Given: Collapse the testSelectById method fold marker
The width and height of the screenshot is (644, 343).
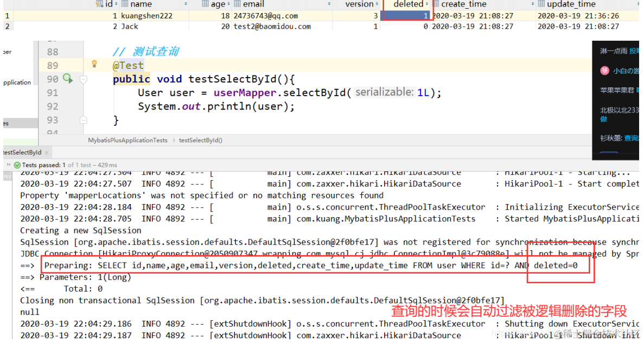Looking at the screenshot, I should tap(84, 79).
